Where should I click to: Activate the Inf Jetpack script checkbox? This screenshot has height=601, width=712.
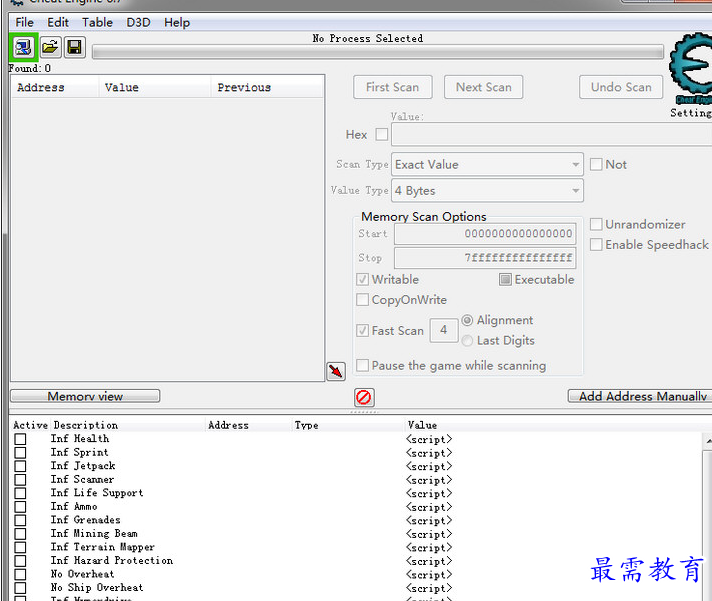(x=20, y=466)
